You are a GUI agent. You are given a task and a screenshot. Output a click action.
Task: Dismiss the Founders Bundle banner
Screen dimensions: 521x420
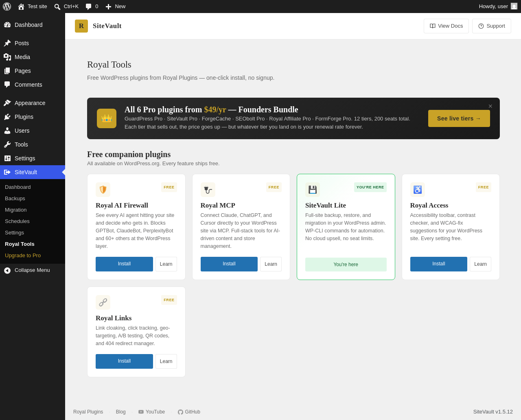490,106
